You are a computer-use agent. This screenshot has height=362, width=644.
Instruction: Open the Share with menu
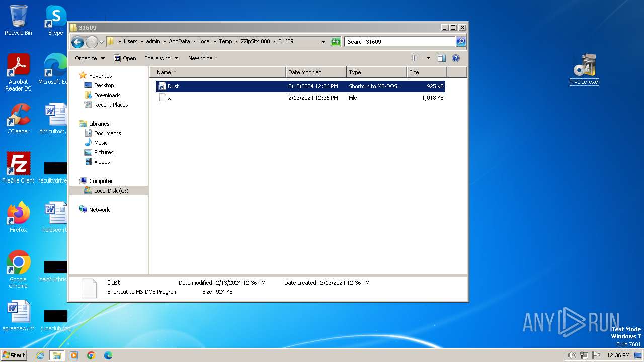pyautogui.click(x=161, y=58)
